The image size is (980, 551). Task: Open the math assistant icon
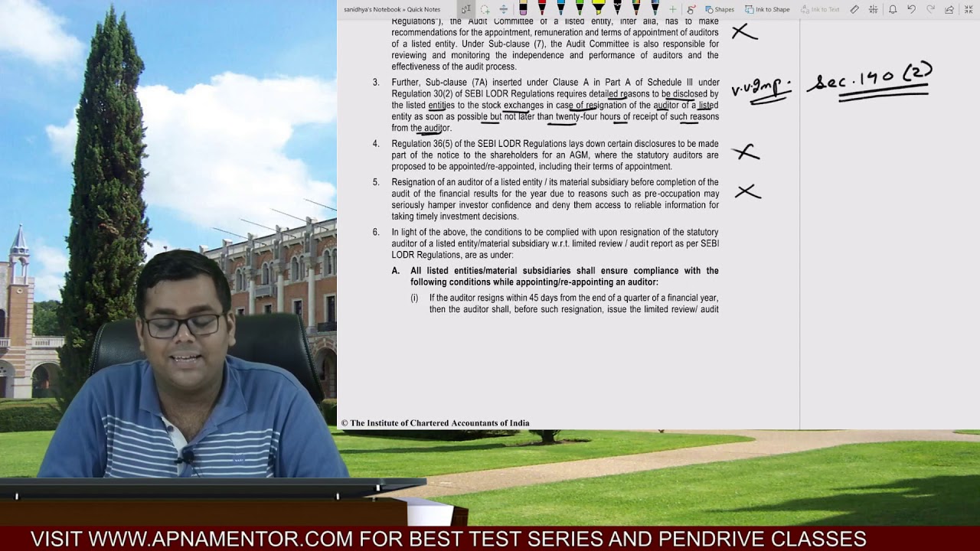coord(874,9)
